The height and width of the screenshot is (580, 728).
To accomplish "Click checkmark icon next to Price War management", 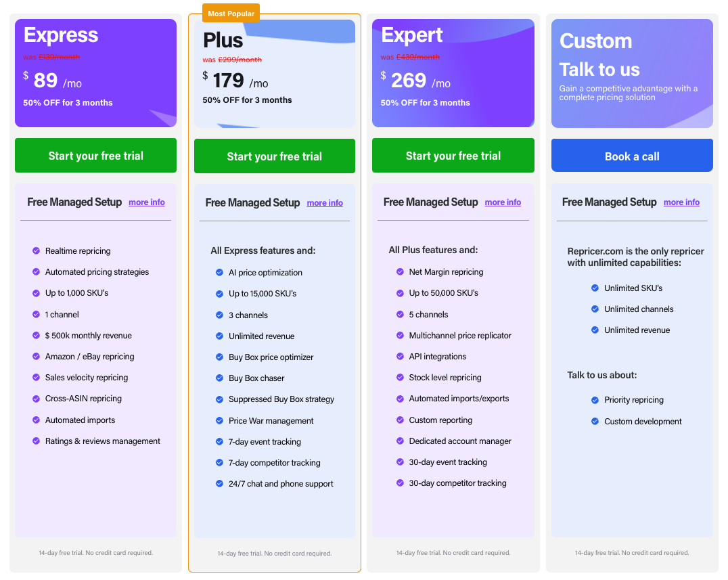I will [219, 421].
